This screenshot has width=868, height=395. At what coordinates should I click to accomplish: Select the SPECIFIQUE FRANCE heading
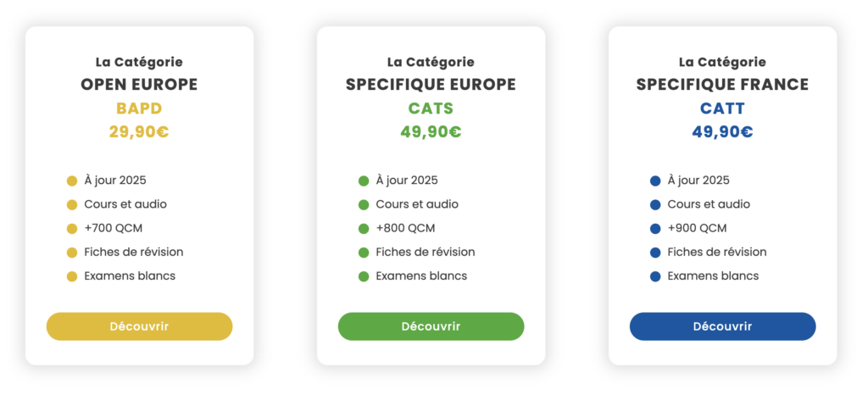tap(722, 85)
